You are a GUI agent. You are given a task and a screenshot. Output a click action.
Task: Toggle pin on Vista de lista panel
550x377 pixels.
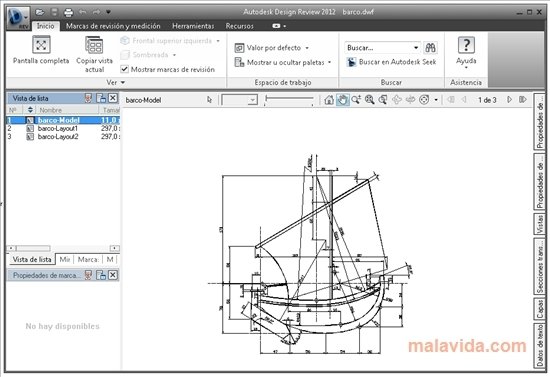88,98
